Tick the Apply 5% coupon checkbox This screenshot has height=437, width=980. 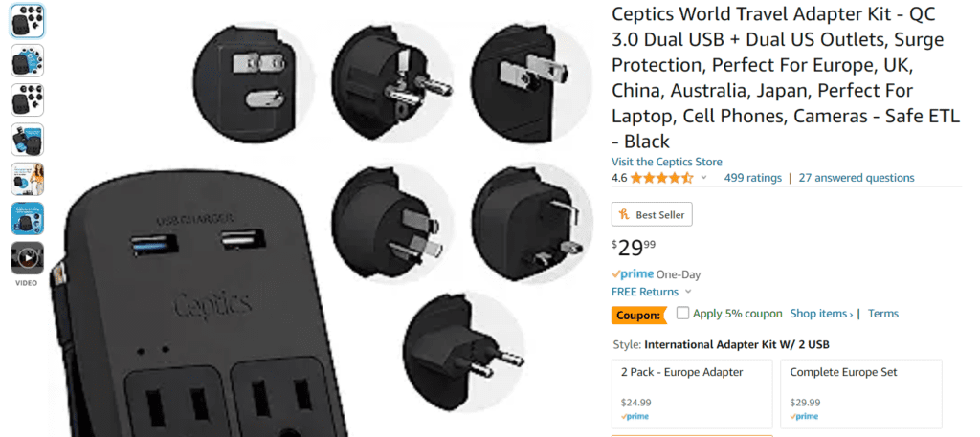(x=682, y=313)
